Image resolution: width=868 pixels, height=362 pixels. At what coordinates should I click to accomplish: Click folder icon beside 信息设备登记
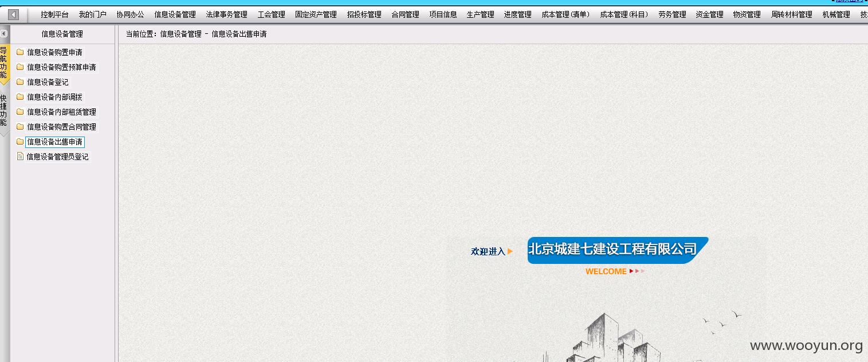[x=20, y=82]
